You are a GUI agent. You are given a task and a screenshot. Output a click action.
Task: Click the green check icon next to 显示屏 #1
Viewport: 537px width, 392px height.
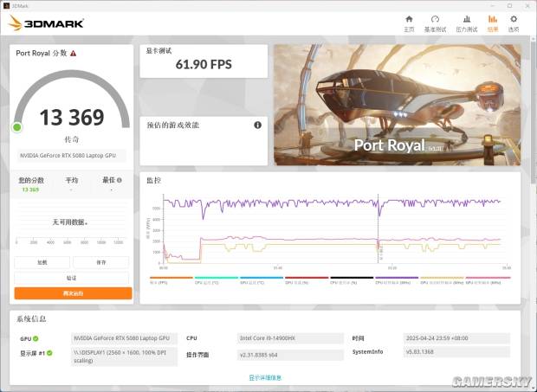tap(49, 353)
